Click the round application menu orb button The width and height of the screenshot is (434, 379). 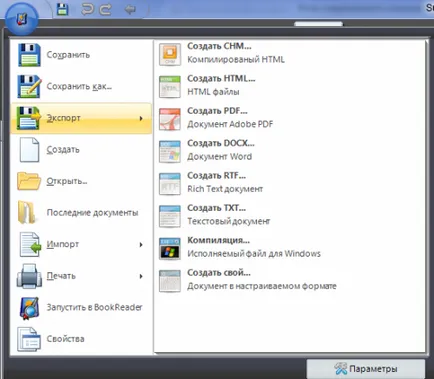coord(22,18)
